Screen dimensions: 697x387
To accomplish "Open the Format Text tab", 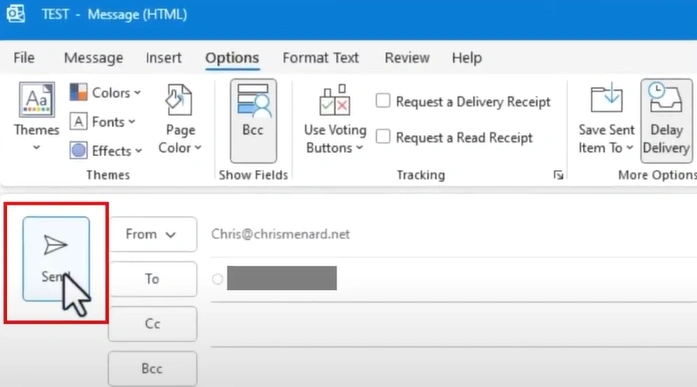I will tap(320, 58).
